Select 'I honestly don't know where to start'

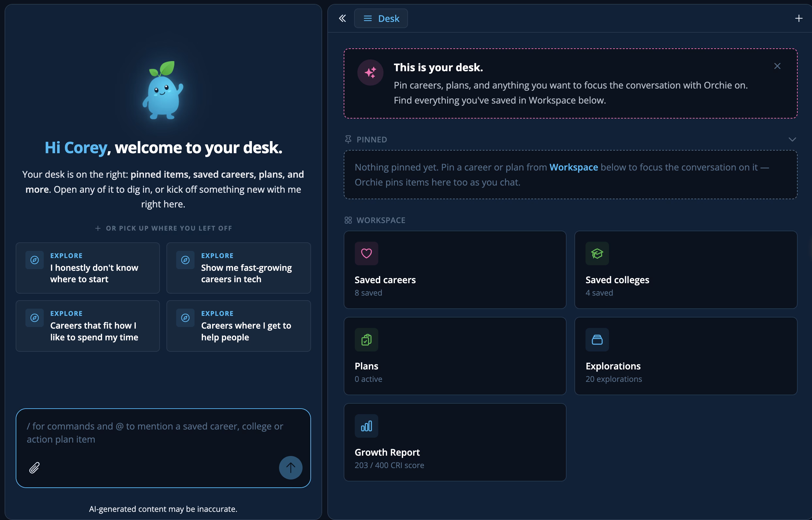point(88,268)
